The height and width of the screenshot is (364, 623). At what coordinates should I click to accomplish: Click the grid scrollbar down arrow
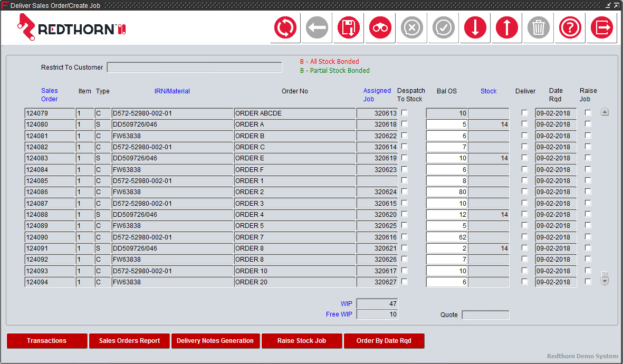[x=605, y=280]
